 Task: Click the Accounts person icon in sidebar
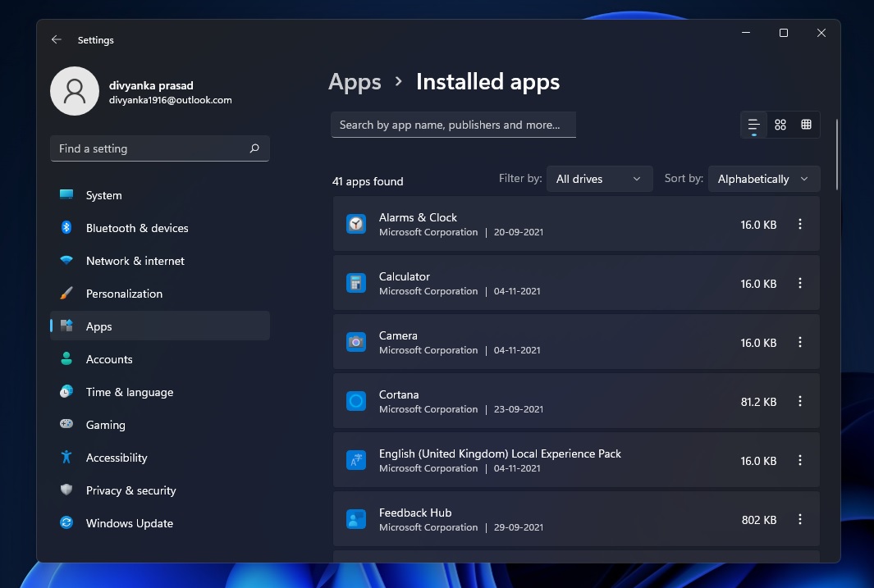(x=66, y=358)
